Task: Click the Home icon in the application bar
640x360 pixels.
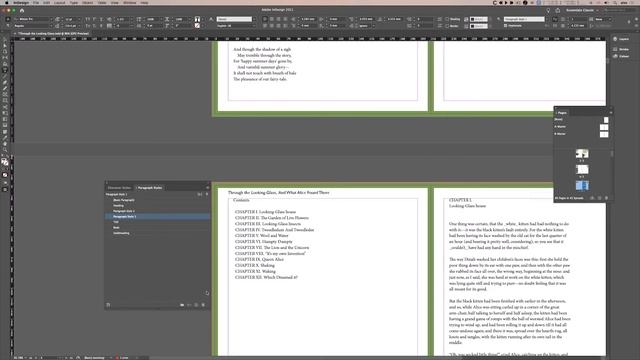Action: tap(22, 10)
